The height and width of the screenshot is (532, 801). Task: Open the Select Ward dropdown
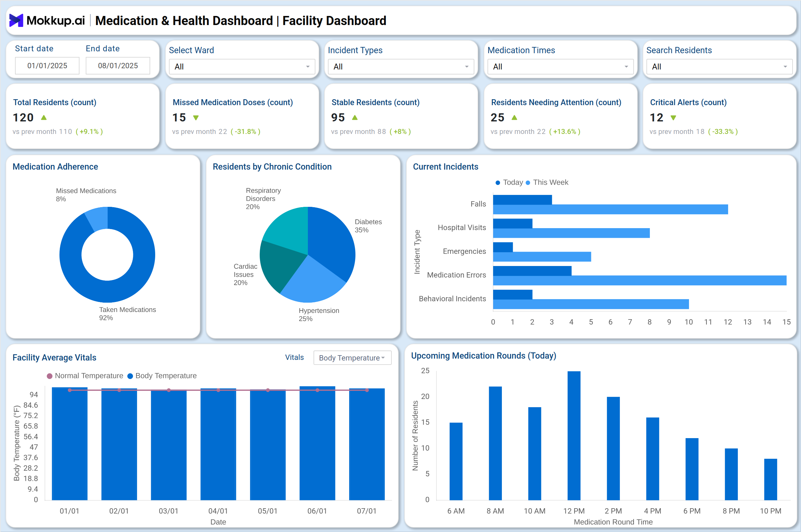click(242, 66)
